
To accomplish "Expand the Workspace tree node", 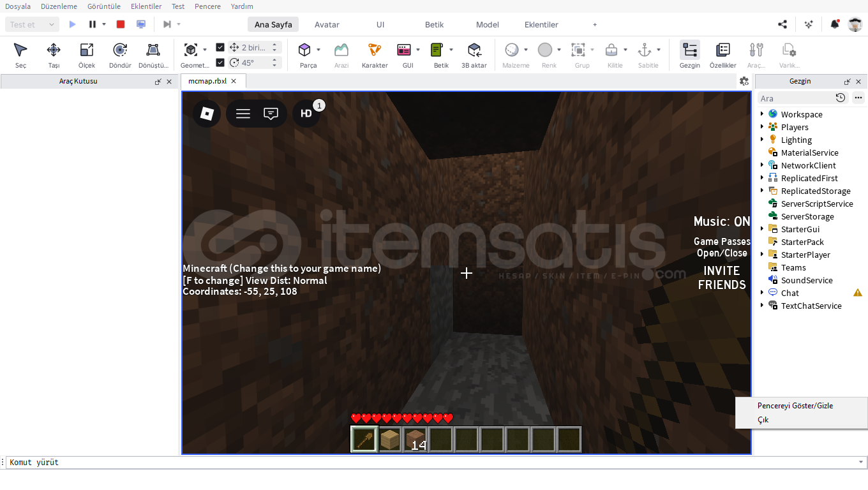I will (x=762, y=114).
